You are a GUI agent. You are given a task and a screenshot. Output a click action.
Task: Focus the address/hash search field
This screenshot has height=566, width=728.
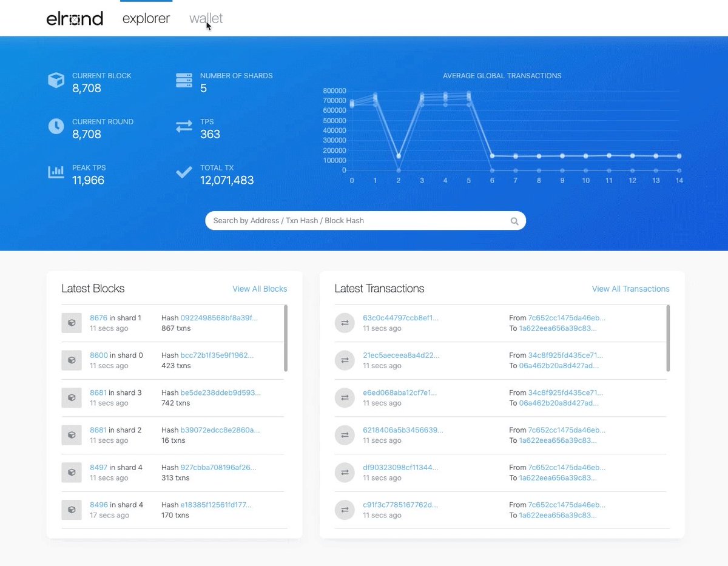point(365,221)
